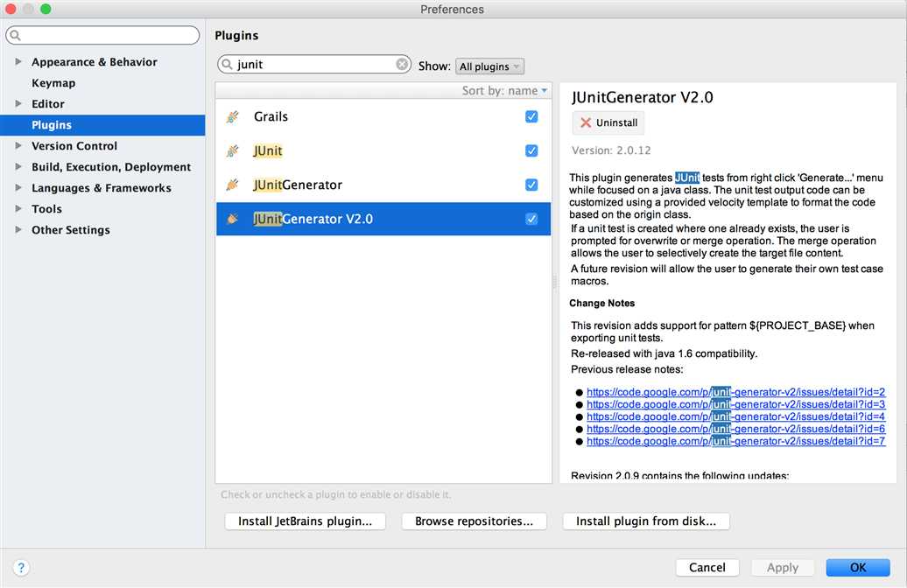Open issue link ending id=7

click(x=735, y=441)
